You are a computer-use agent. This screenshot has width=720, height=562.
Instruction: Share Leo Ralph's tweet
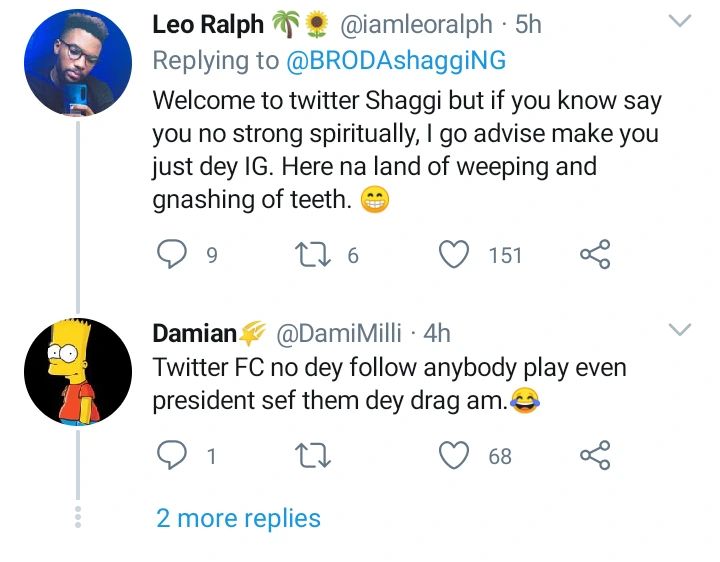pyautogui.click(x=595, y=255)
